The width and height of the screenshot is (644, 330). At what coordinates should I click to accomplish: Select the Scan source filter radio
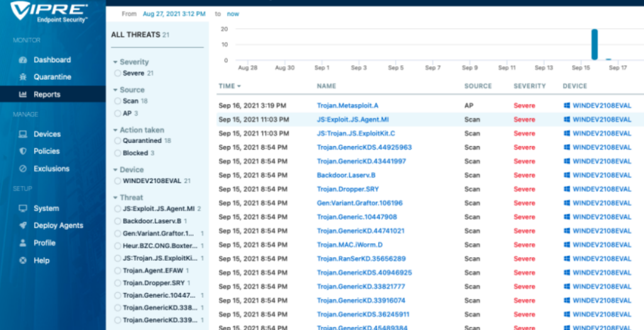(118, 101)
